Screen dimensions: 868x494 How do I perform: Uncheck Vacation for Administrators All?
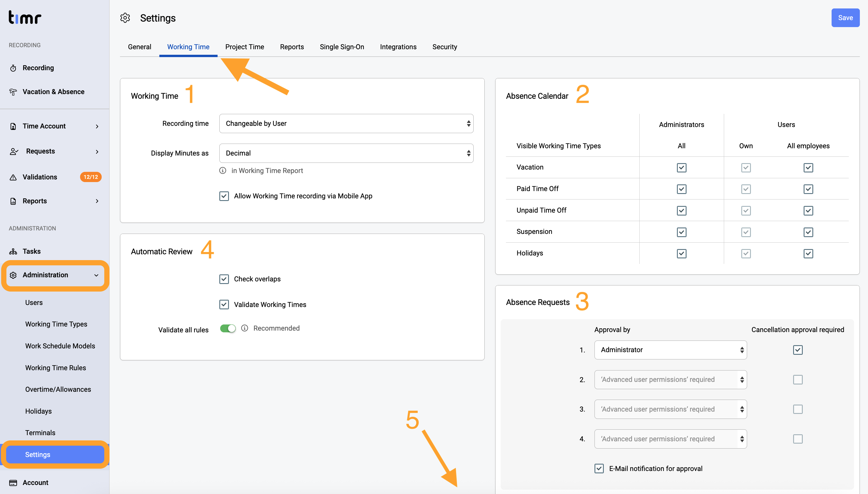point(682,167)
